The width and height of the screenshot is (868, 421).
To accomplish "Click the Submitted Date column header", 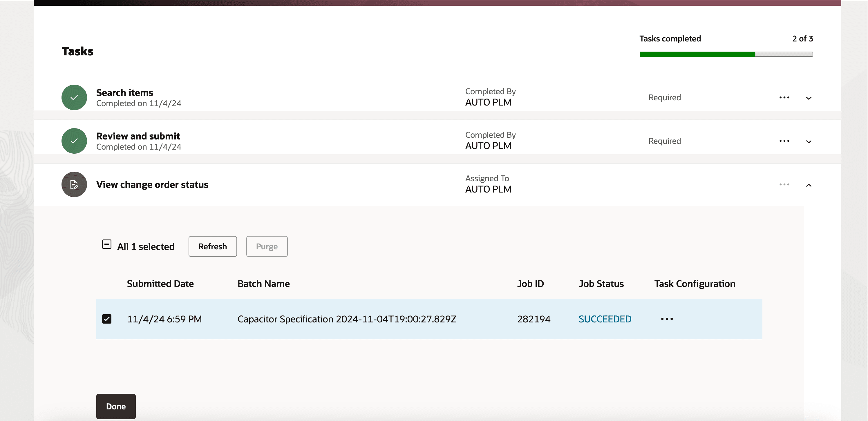I will pyautogui.click(x=160, y=284).
